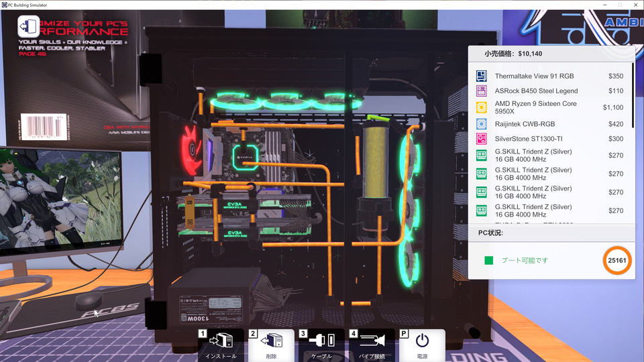The image size is (644, 362).
Task: Click the CPU icon beside AMD Ryzen 9 5950X
Action: (482, 107)
